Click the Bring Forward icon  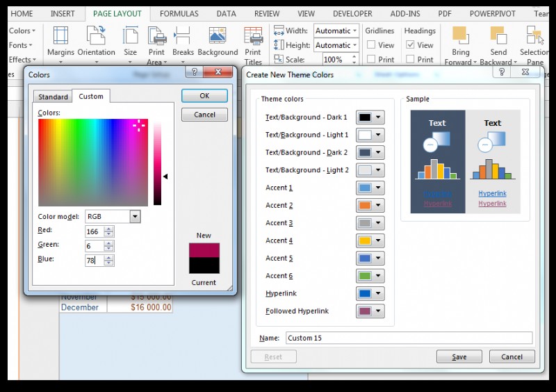tap(460, 36)
